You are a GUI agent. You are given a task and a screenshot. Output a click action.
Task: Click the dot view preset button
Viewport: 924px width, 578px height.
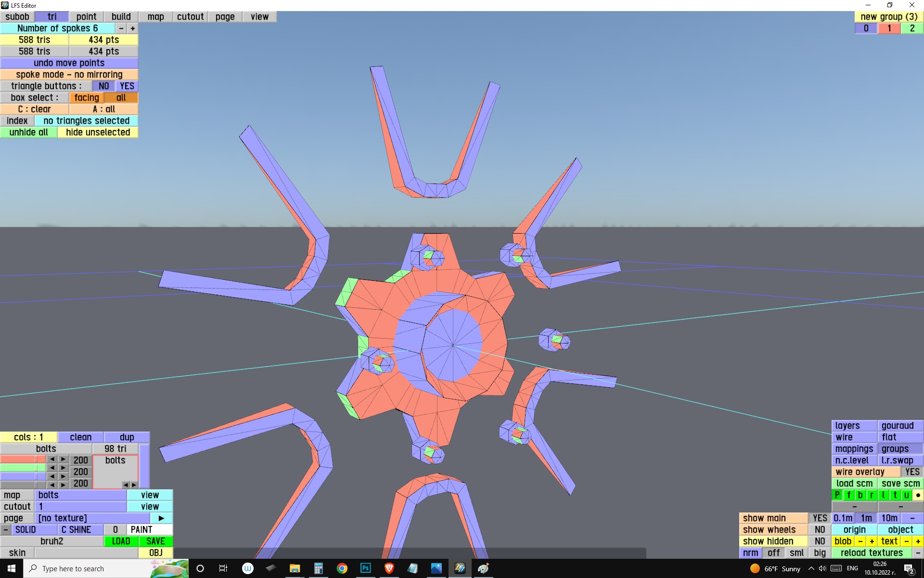click(x=918, y=495)
